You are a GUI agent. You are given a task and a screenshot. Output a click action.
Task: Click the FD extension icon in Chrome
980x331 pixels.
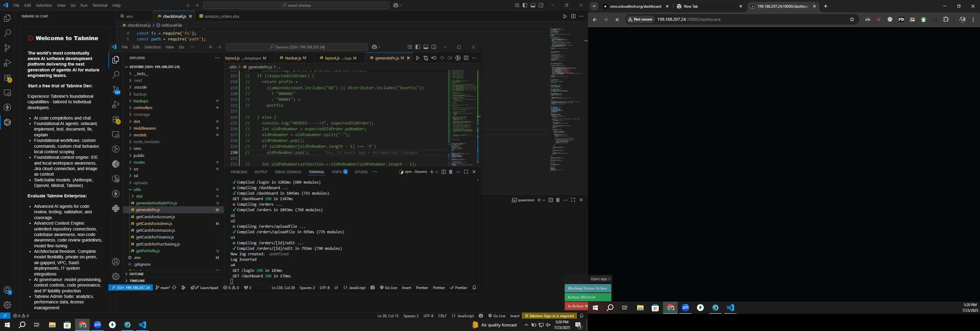tap(901, 19)
